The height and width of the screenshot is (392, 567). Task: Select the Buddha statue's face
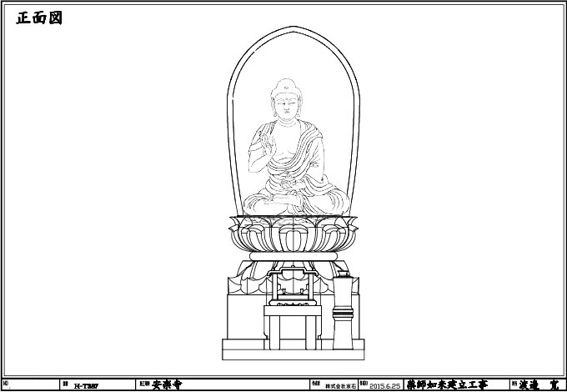[284, 104]
